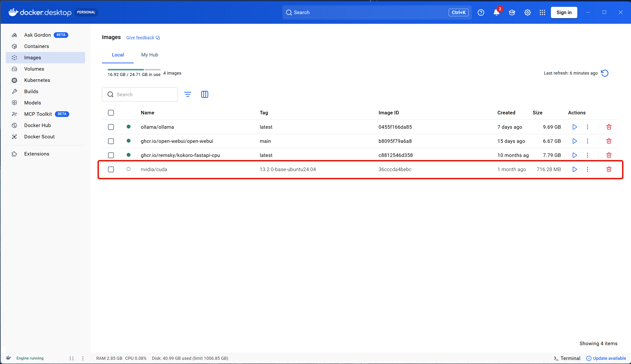Click the Sign in button
Screen dimensions: 631x364
click(564, 12)
